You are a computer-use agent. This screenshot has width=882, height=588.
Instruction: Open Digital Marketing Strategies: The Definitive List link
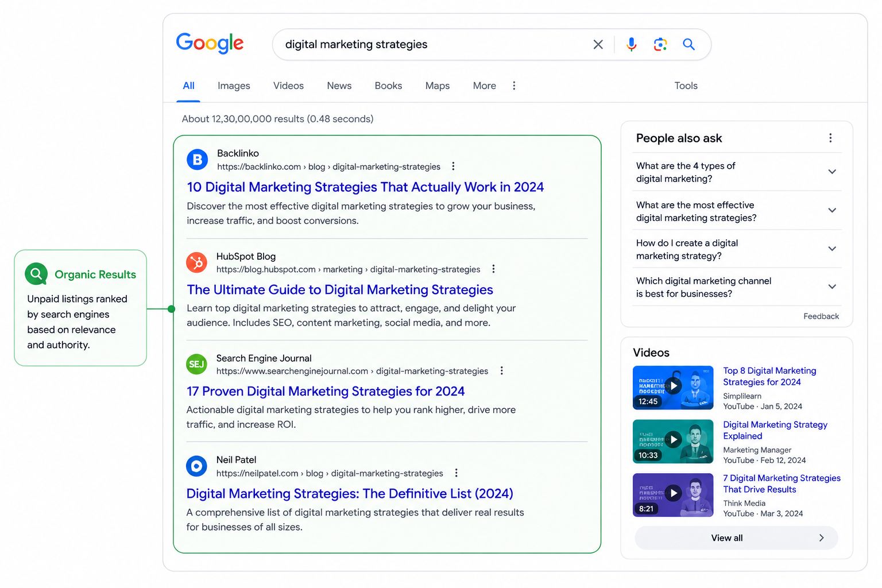coord(350,493)
